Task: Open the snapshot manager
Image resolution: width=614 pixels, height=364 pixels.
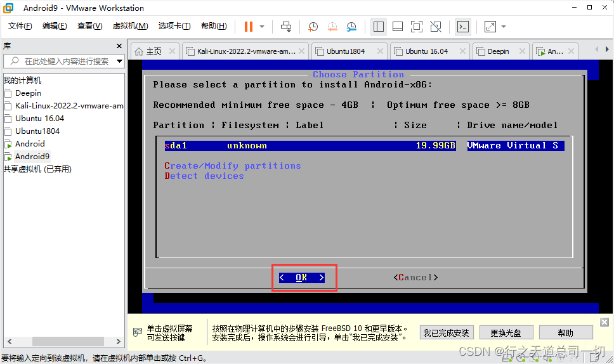Action: 351,27
